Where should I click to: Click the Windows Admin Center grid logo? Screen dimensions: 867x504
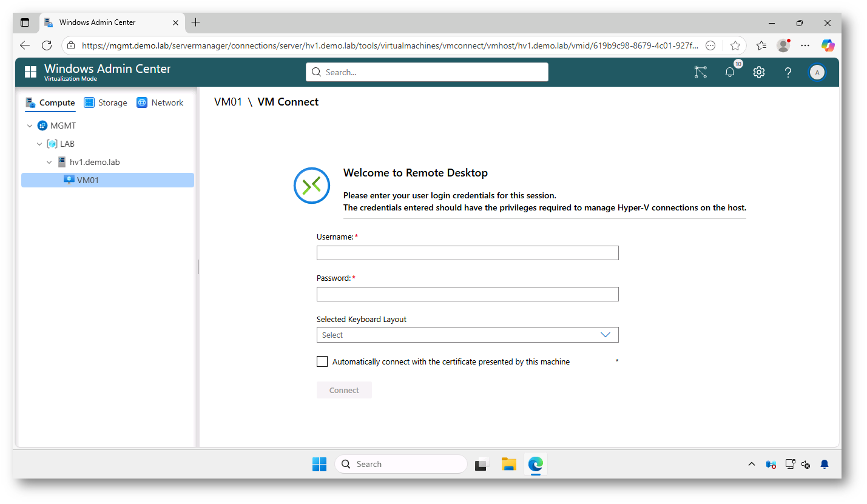tap(30, 72)
